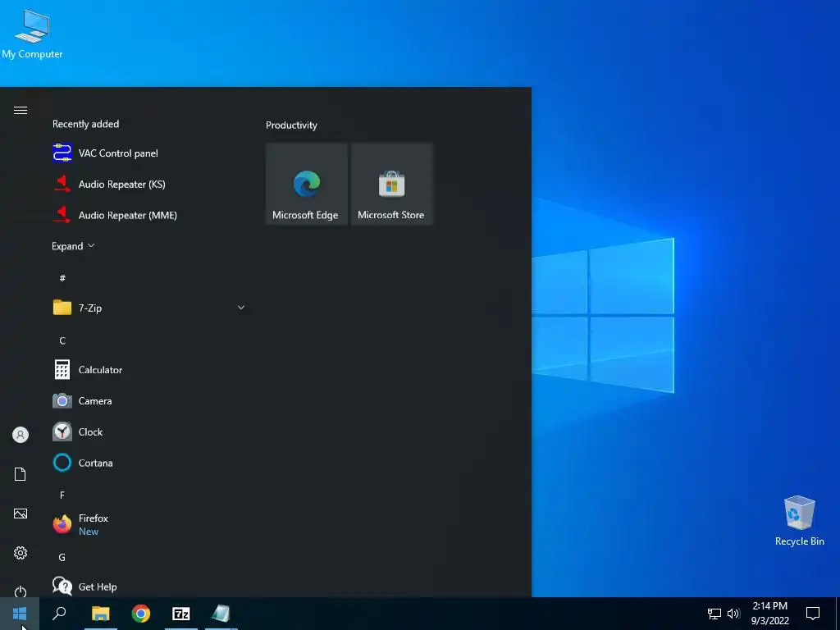Screen dimensions: 840x630
Task: Expand the 7-Zip folder chevron
Action: (241, 308)
